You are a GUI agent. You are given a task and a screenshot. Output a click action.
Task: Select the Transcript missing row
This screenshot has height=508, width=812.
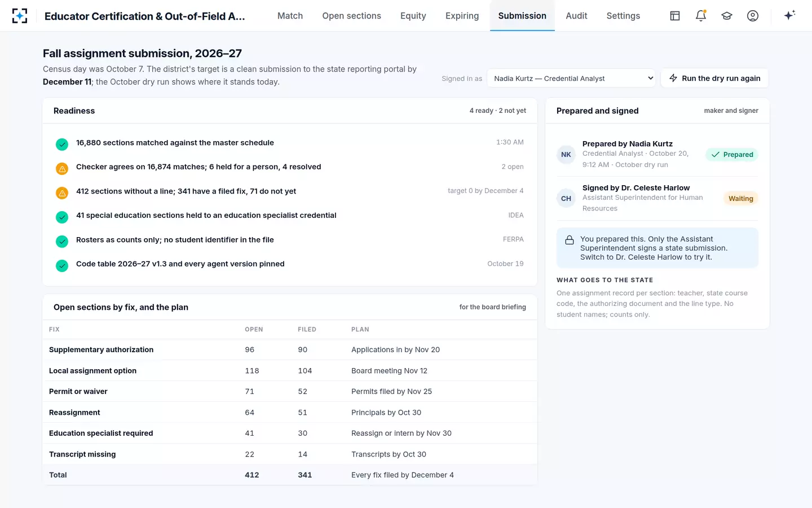coord(290,454)
